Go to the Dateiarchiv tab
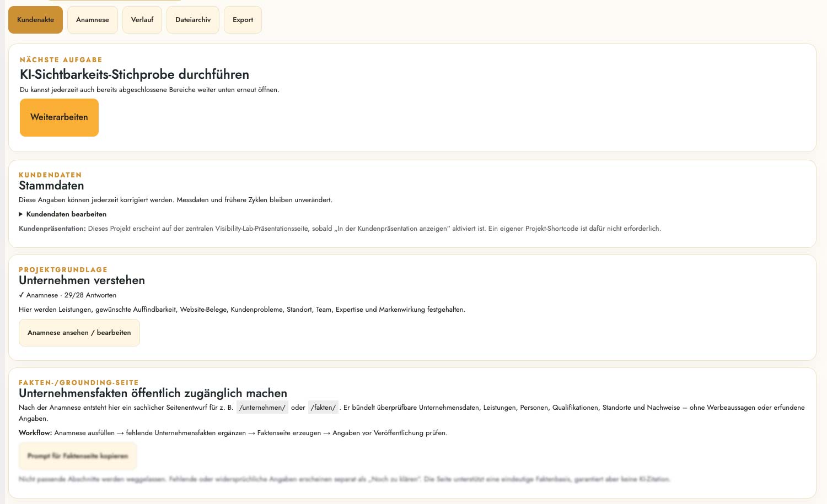The image size is (827, 504). (x=193, y=20)
